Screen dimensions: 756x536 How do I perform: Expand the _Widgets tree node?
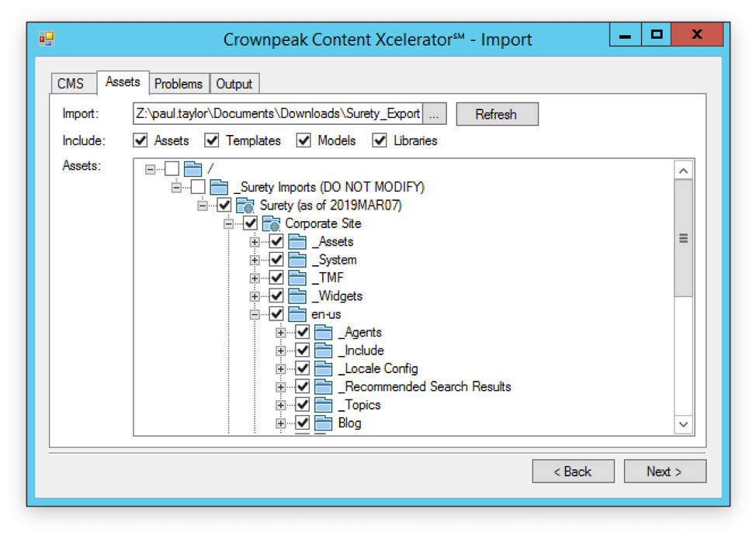pyautogui.click(x=255, y=296)
